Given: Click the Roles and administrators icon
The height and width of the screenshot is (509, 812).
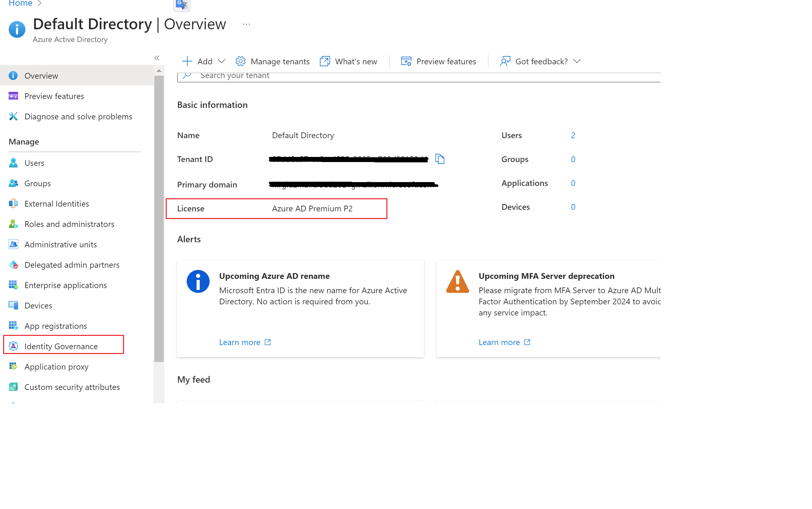Looking at the screenshot, I should [13, 224].
